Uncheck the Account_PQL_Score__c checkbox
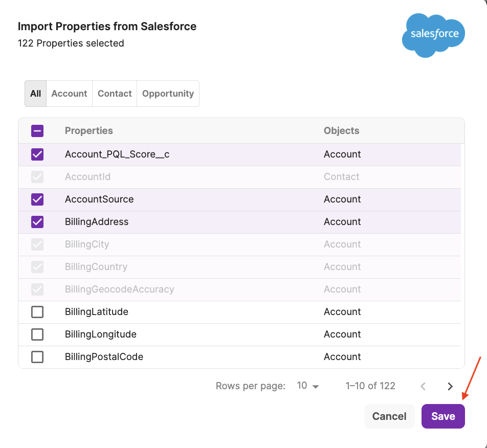Screen dimensions: 487x448 [x=37, y=154]
